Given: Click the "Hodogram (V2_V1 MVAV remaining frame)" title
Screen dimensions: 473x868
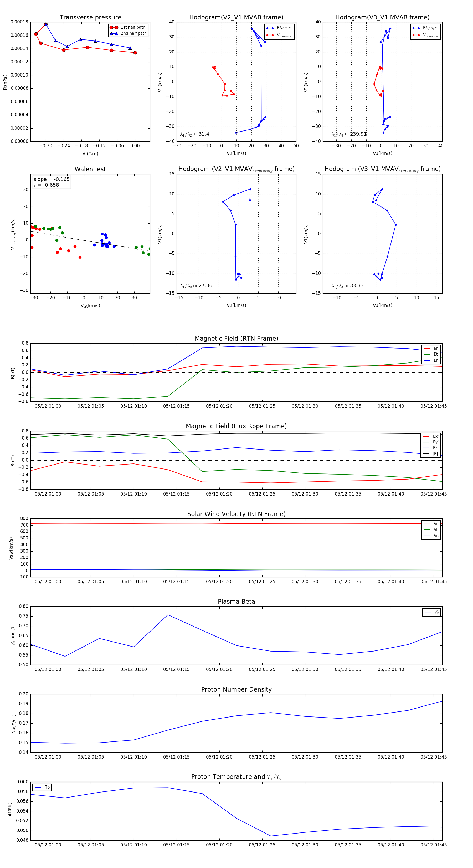Looking at the screenshot, I should (x=236, y=169).
